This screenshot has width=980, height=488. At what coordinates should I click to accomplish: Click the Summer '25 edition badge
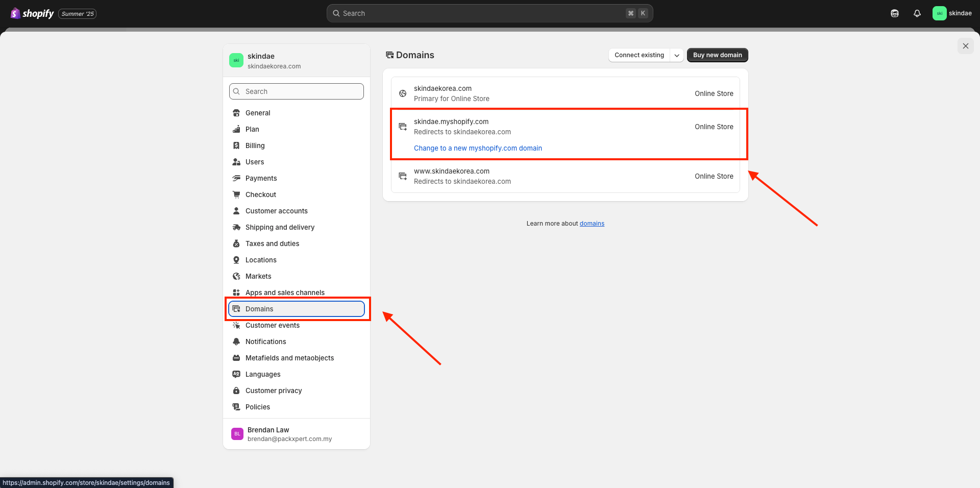78,14
